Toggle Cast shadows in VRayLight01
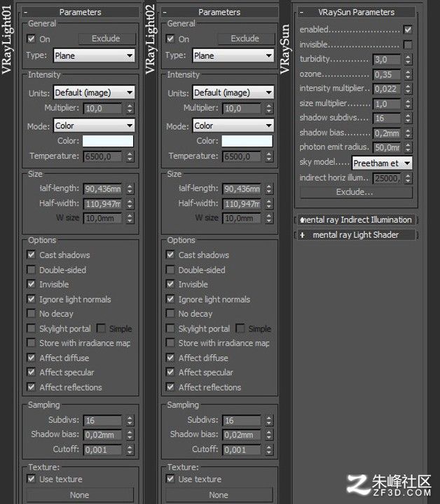 (31, 255)
